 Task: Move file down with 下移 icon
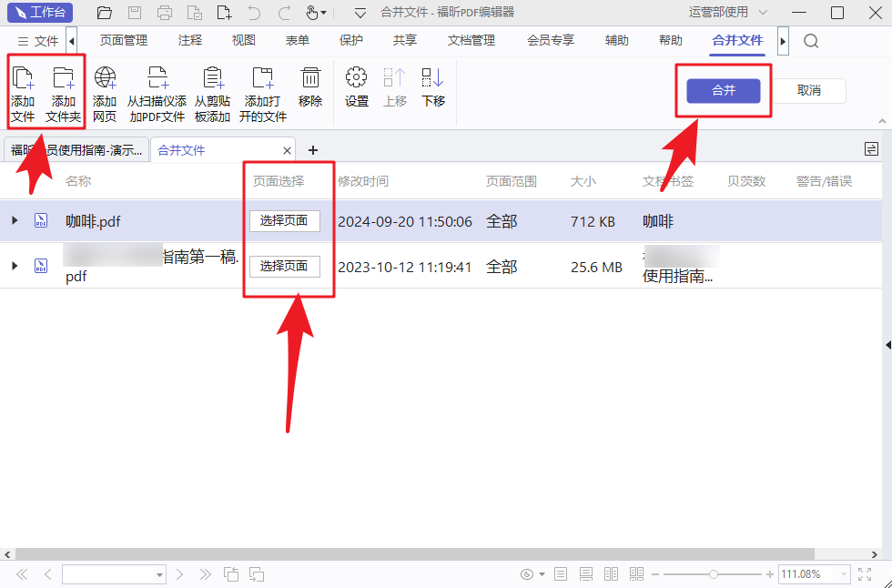click(x=433, y=87)
